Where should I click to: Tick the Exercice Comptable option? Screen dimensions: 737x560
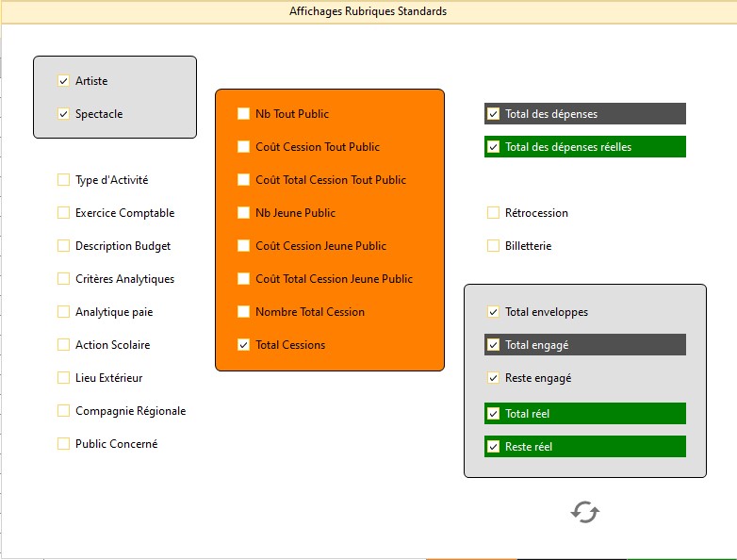click(64, 213)
